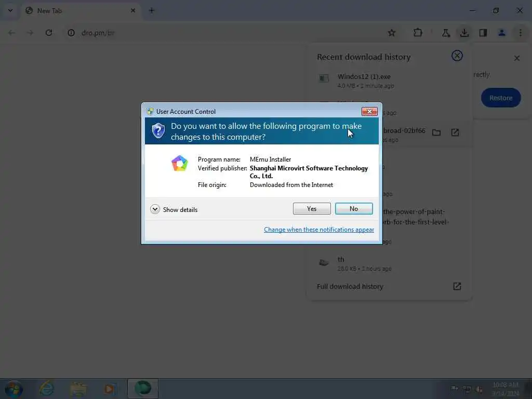This screenshot has width=532, height=399.
Task: Open the Chrome profile icon
Action: [x=501, y=33]
